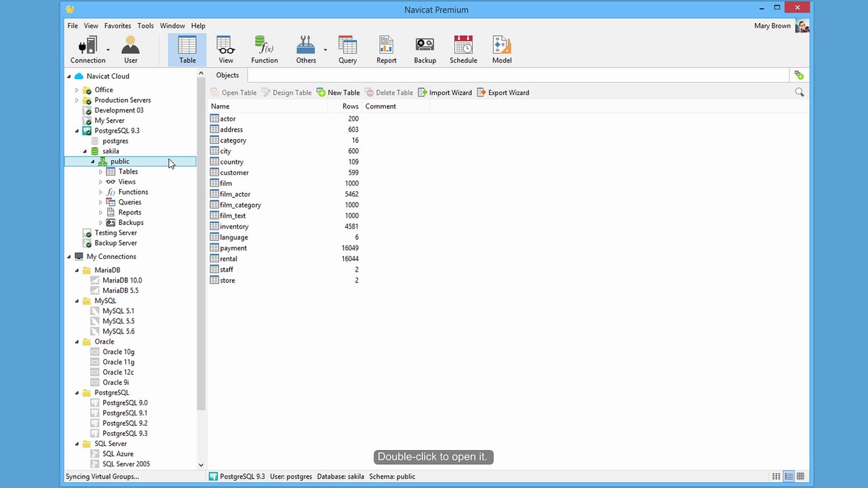
Task: Click the search magnifier in objects pane
Action: [x=800, y=92]
